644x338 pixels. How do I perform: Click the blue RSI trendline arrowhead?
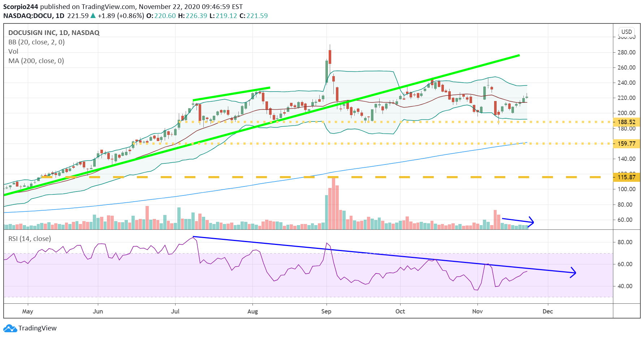click(573, 272)
